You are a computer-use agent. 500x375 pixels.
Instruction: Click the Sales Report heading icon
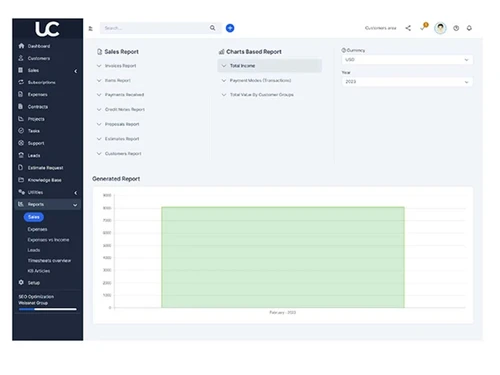point(99,52)
